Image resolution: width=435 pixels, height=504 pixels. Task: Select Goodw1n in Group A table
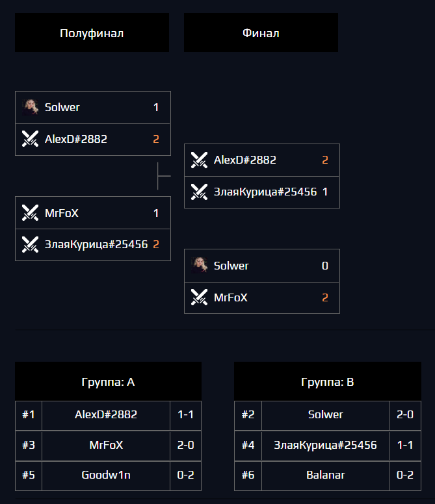[106, 475]
